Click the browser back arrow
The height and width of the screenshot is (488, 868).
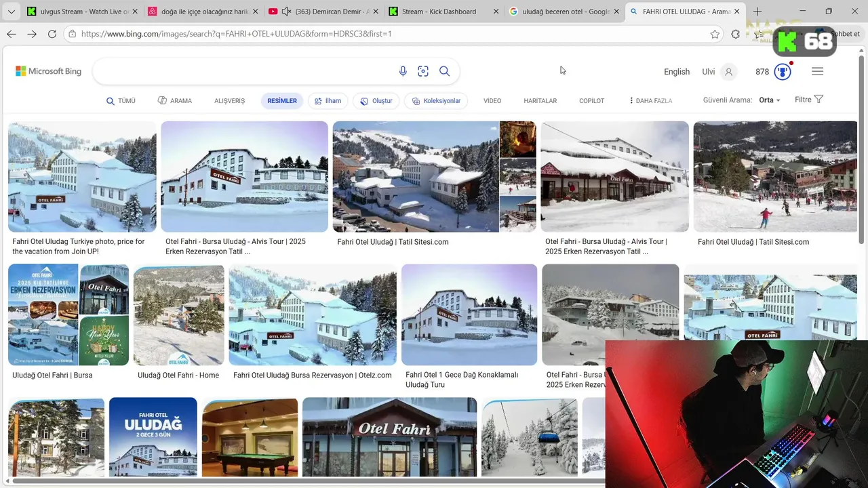12,34
